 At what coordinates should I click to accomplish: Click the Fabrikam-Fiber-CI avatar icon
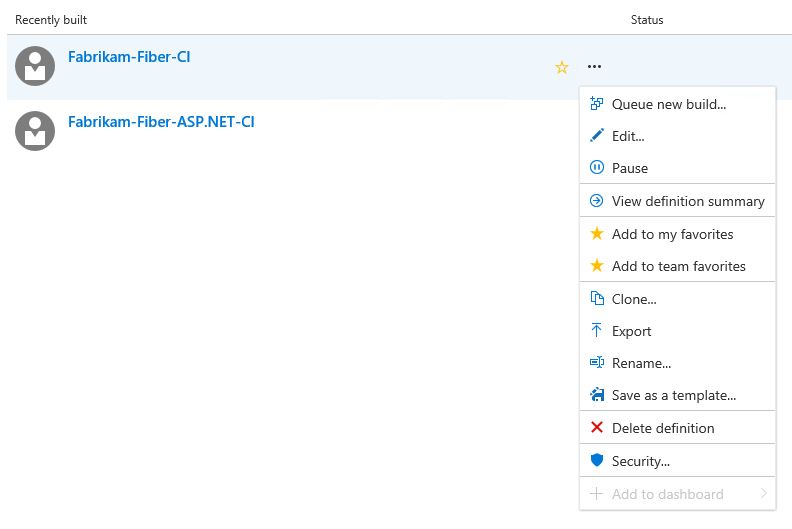click(x=35, y=66)
